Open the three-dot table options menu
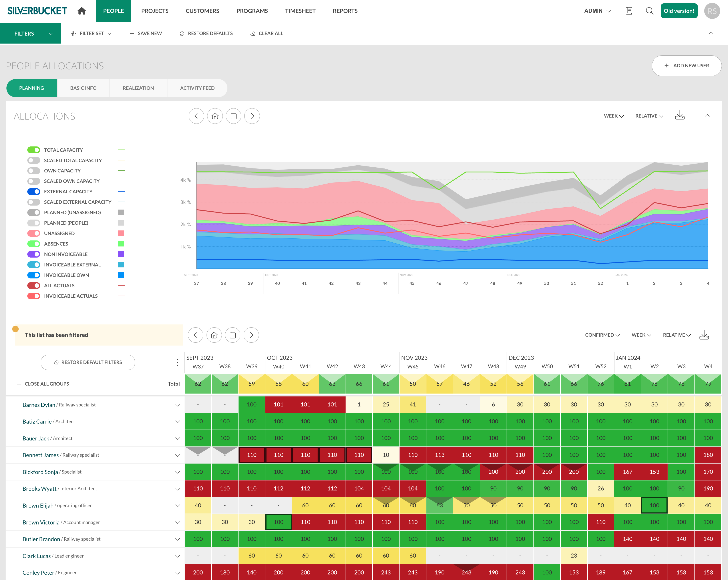The width and height of the screenshot is (728, 580). 177,362
